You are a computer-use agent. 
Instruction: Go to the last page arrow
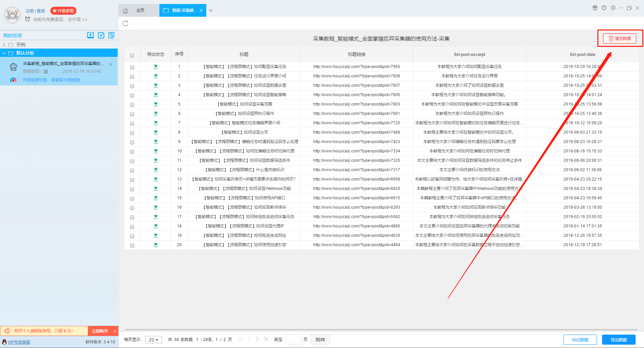tap(266, 339)
